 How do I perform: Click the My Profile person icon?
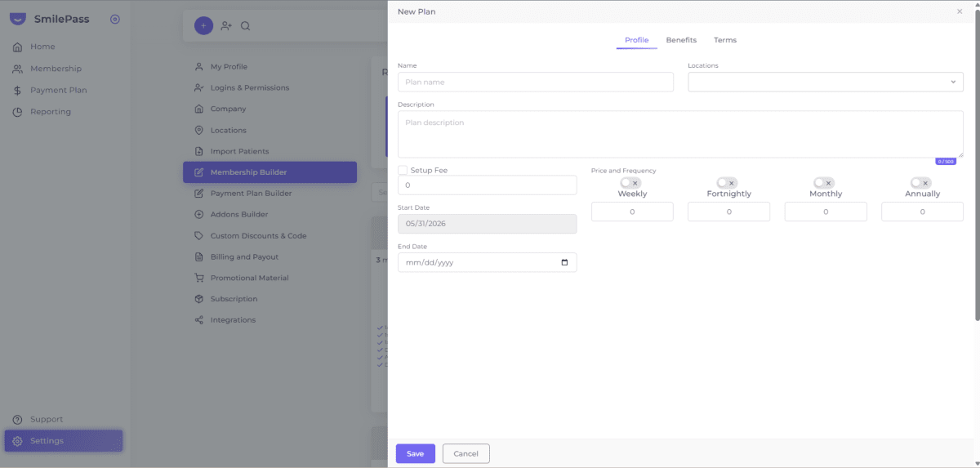(198, 67)
